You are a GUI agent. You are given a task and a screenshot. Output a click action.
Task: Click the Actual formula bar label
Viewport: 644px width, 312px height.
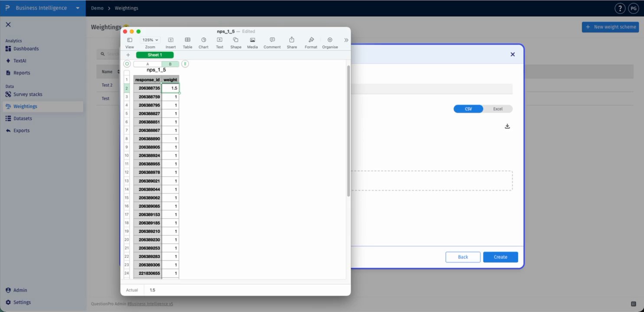pyautogui.click(x=132, y=290)
